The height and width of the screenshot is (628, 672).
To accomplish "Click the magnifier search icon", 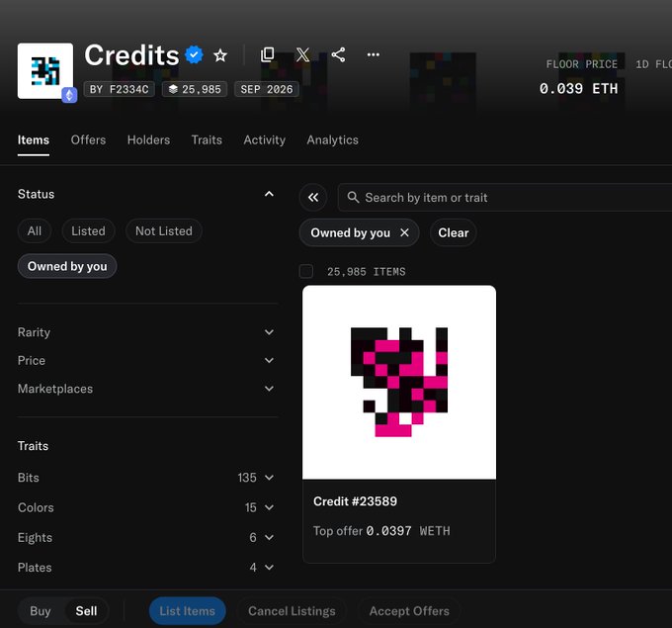I will coord(353,198).
